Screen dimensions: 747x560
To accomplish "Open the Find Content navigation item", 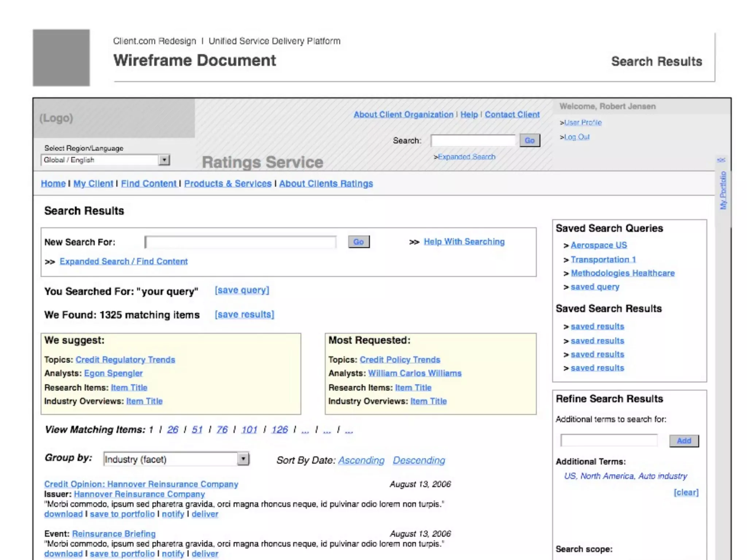I will pyautogui.click(x=148, y=183).
